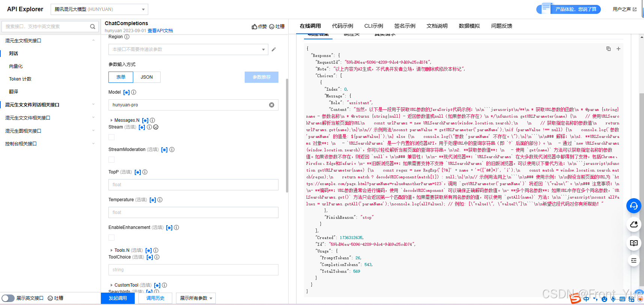644x305 pixels.
Task: Click the 参数推荐 button
Action: (262, 77)
